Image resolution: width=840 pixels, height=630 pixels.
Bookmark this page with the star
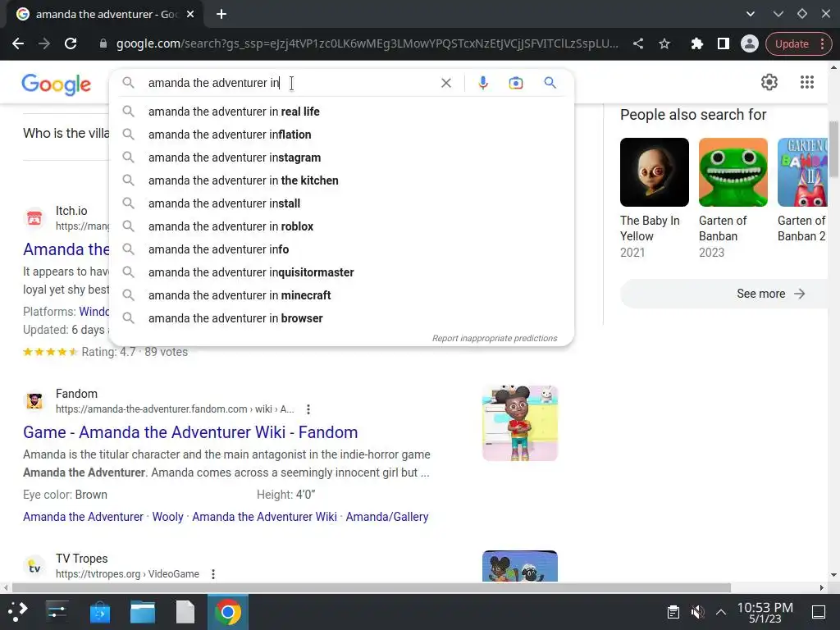pyautogui.click(x=664, y=44)
